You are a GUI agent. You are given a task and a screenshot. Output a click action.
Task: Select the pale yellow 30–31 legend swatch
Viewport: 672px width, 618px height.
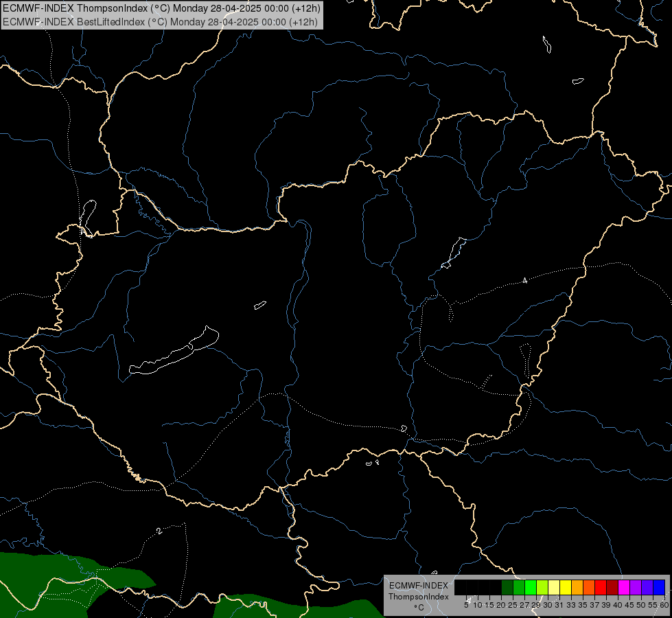554,588
